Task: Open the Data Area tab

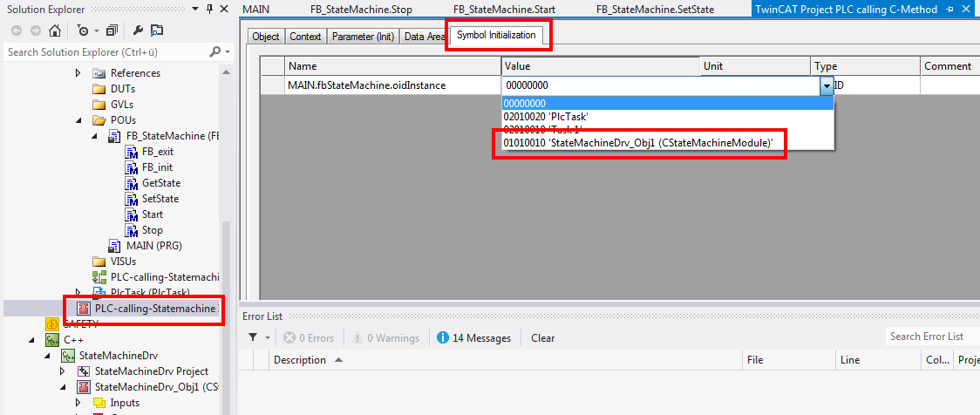Action: coord(425,37)
